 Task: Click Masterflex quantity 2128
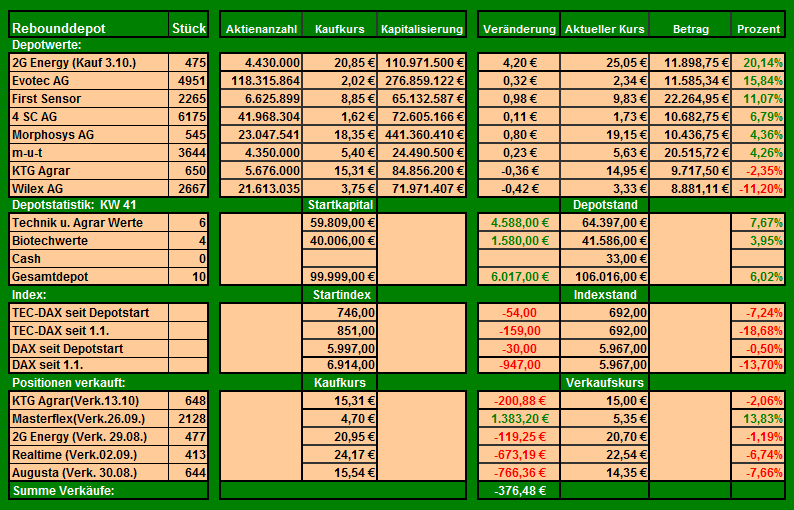coord(188,419)
